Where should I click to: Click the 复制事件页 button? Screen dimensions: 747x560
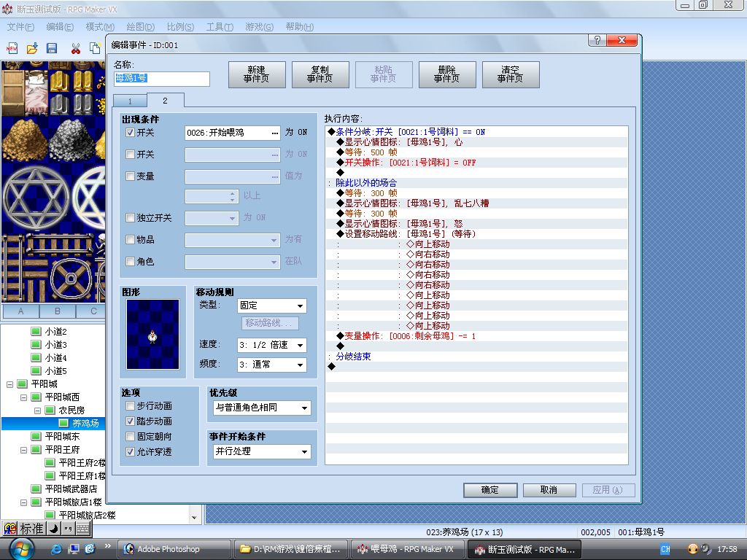[x=320, y=74]
